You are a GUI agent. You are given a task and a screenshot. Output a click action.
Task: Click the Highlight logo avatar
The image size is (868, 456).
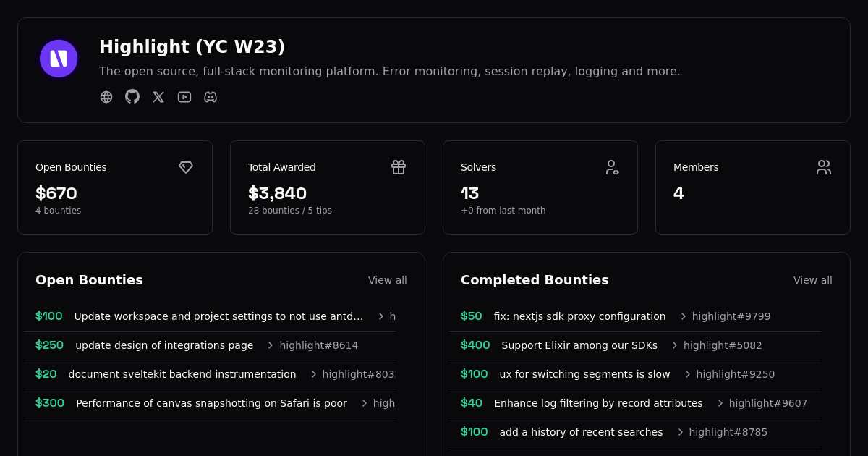[x=59, y=59]
